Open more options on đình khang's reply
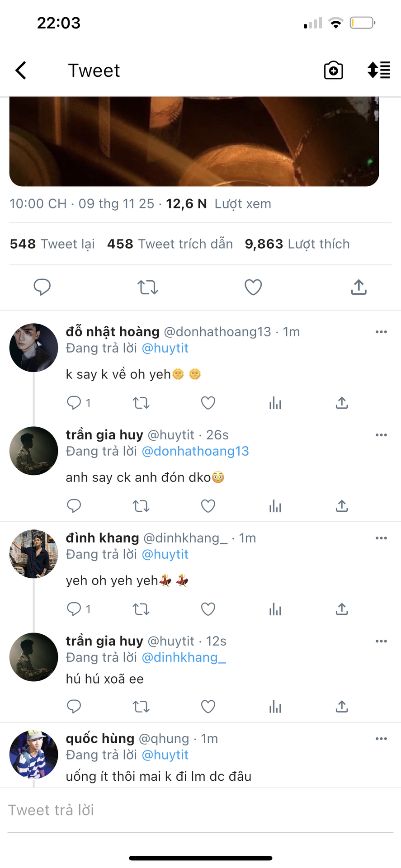This screenshot has height=868, width=401. coord(381,538)
